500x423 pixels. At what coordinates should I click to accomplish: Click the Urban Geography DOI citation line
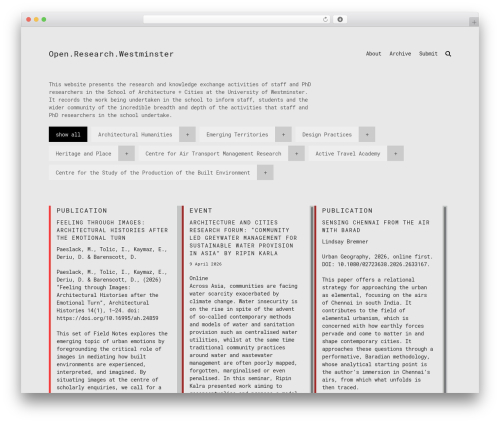377,260
